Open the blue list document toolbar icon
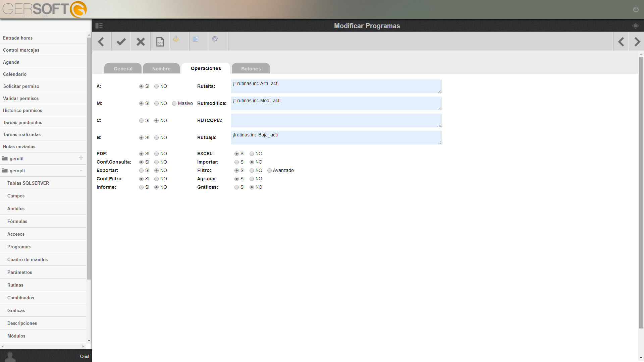This screenshot has height=362, width=644. click(196, 39)
